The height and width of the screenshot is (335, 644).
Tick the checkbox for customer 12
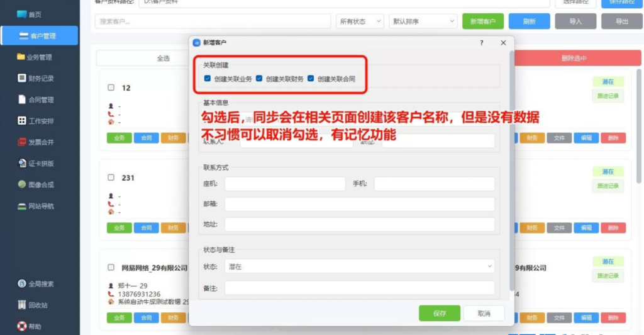[111, 88]
